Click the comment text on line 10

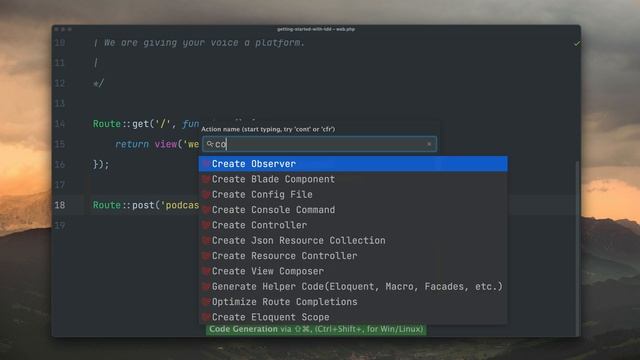click(199, 43)
